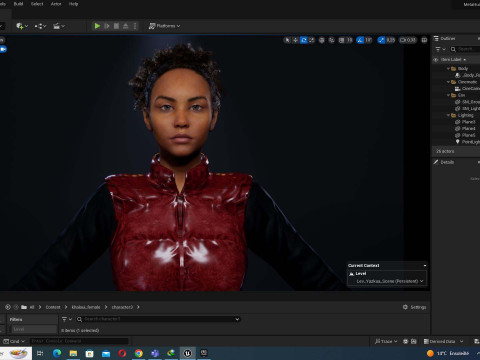
Task: Select Plane3 in Outliner
Action: [468, 122]
